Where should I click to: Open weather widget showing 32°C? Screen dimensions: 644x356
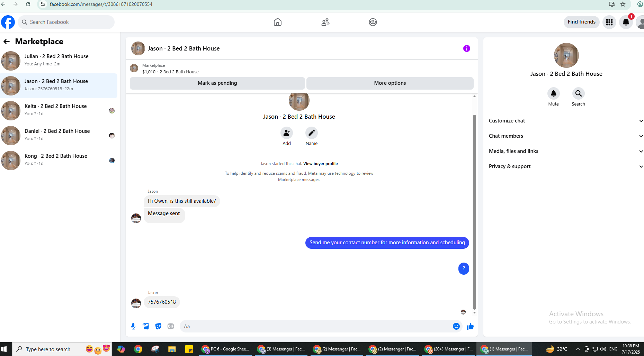coord(557,349)
